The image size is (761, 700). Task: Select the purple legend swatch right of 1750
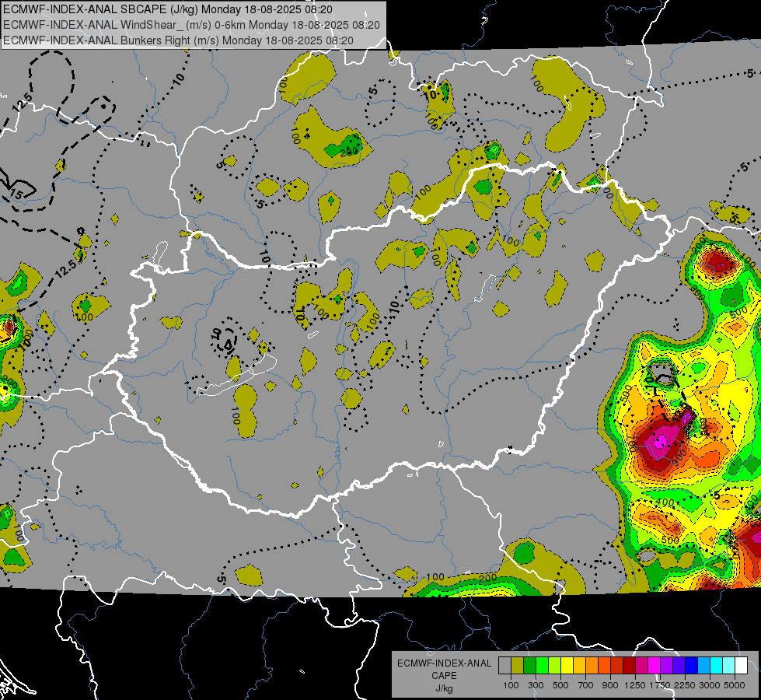666,666
